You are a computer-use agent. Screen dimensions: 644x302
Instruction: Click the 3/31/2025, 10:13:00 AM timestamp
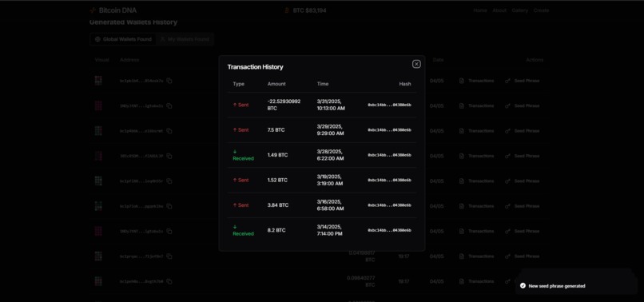pyautogui.click(x=331, y=105)
